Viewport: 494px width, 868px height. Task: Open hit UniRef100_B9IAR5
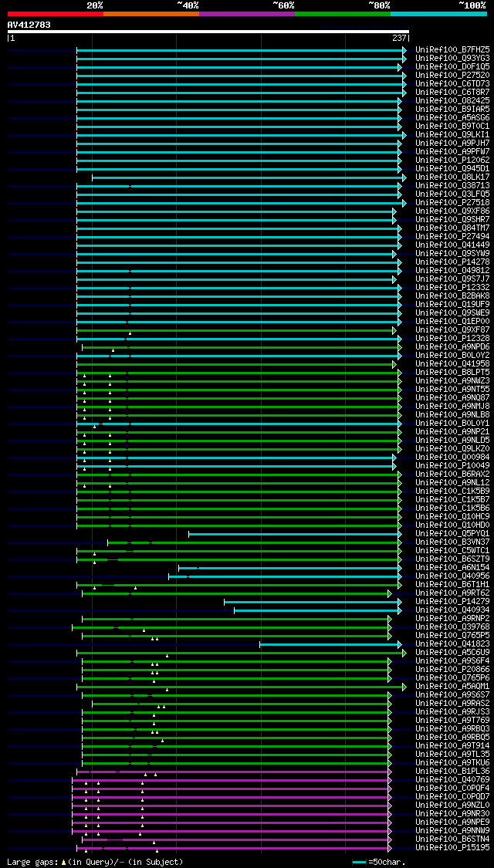coord(452,110)
